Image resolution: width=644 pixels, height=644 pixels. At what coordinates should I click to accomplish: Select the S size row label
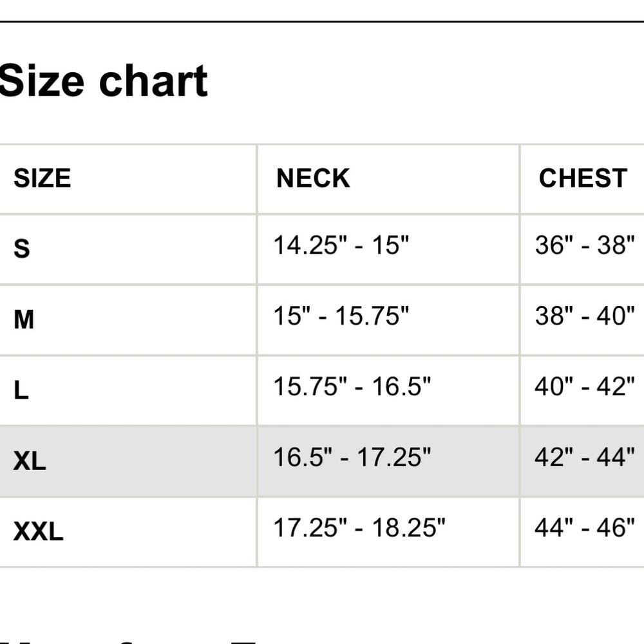tap(22, 248)
